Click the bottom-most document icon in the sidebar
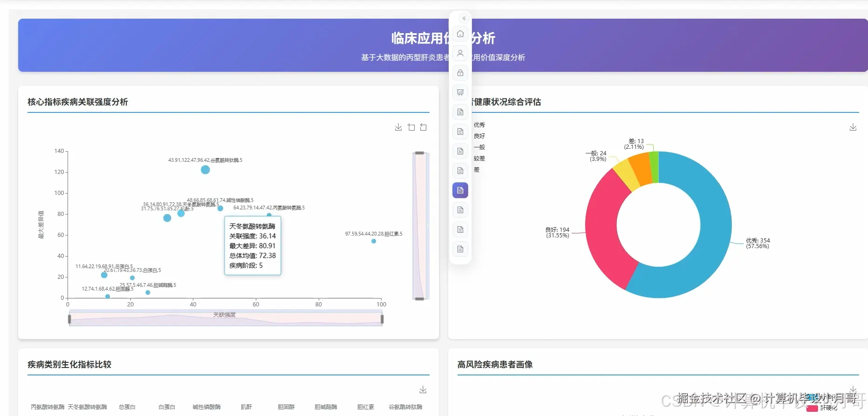The height and width of the screenshot is (416, 868). click(460, 249)
